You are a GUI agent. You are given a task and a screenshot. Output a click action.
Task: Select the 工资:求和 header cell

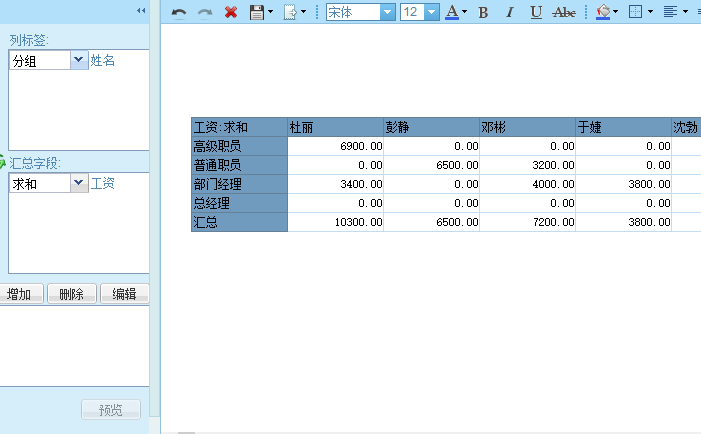pos(239,127)
